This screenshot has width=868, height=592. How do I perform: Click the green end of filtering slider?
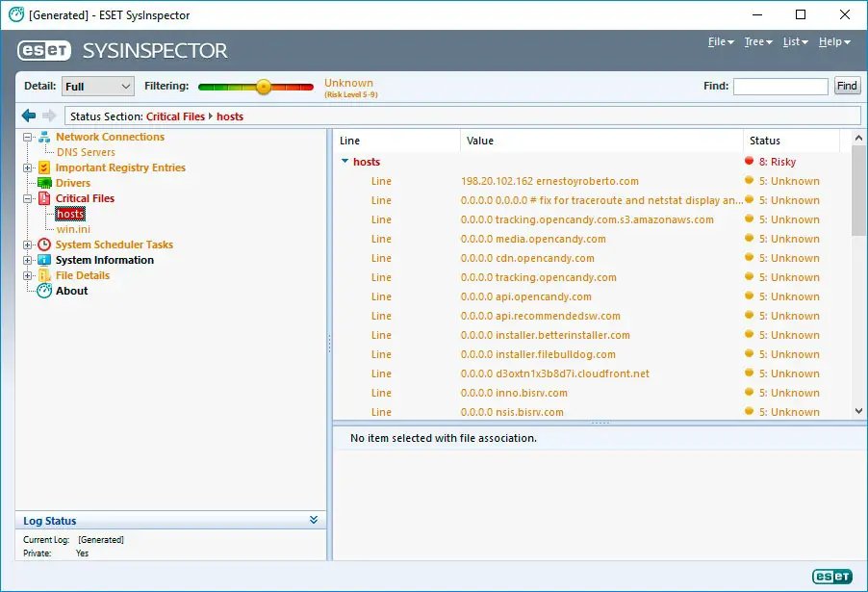tap(203, 87)
